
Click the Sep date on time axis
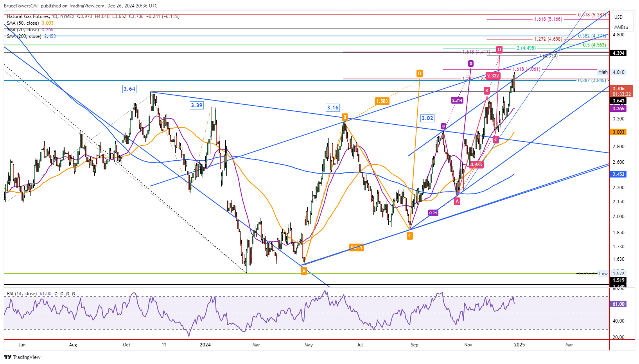pyautogui.click(x=415, y=345)
